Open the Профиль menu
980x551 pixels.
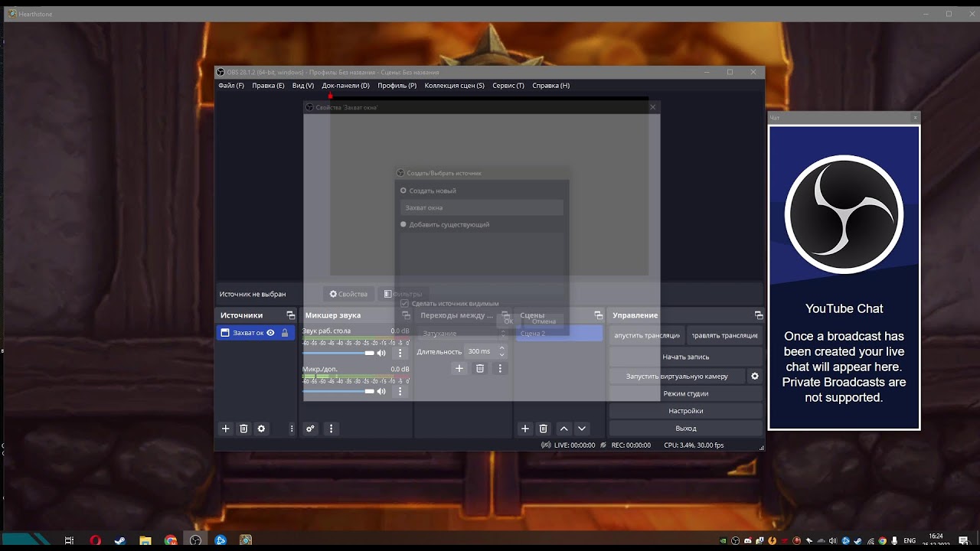(x=397, y=86)
